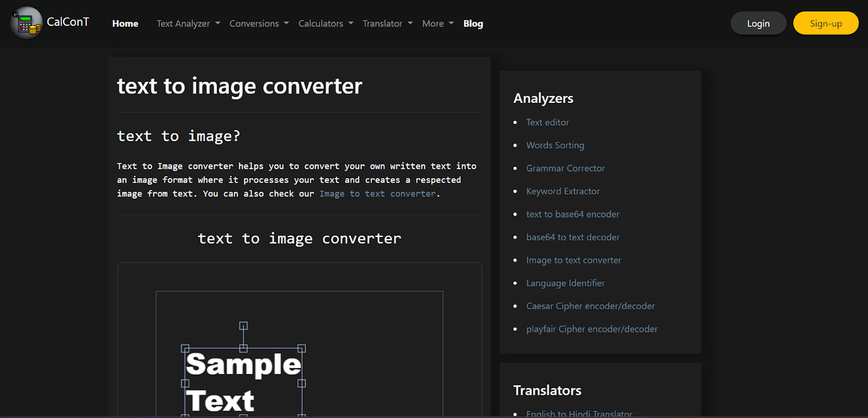Viewport: 868px width, 418px height.
Task: Click the CalConT calculator logo icon
Action: (x=26, y=23)
